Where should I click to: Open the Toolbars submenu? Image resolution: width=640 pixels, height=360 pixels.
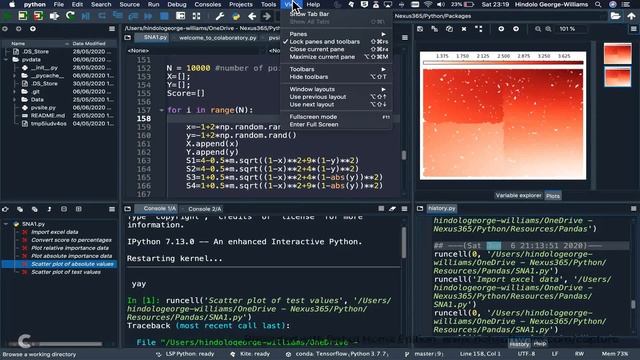(336, 69)
